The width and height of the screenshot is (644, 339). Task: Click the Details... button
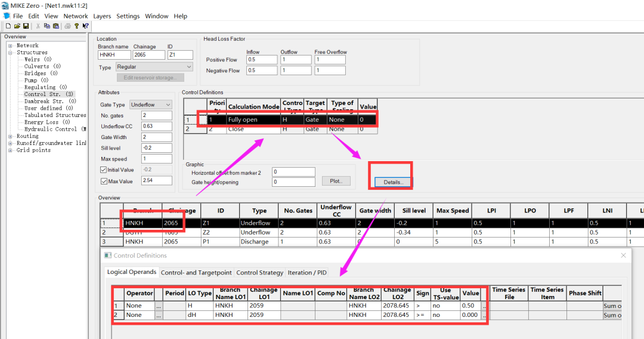click(393, 182)
